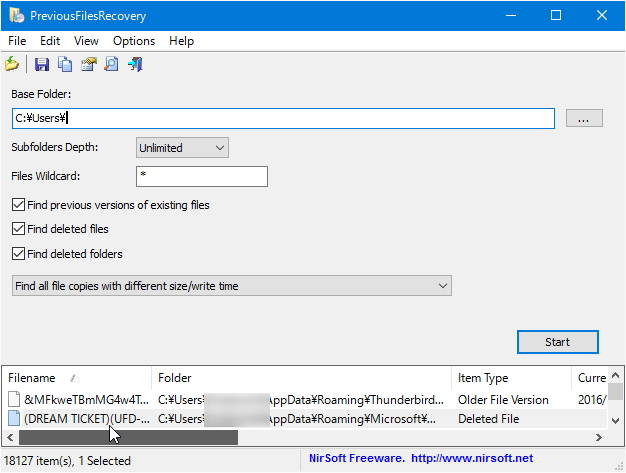Click the "Older File Version" item type cell
The height and width of the screenshot is (473, 626).
tap(503, 400)
